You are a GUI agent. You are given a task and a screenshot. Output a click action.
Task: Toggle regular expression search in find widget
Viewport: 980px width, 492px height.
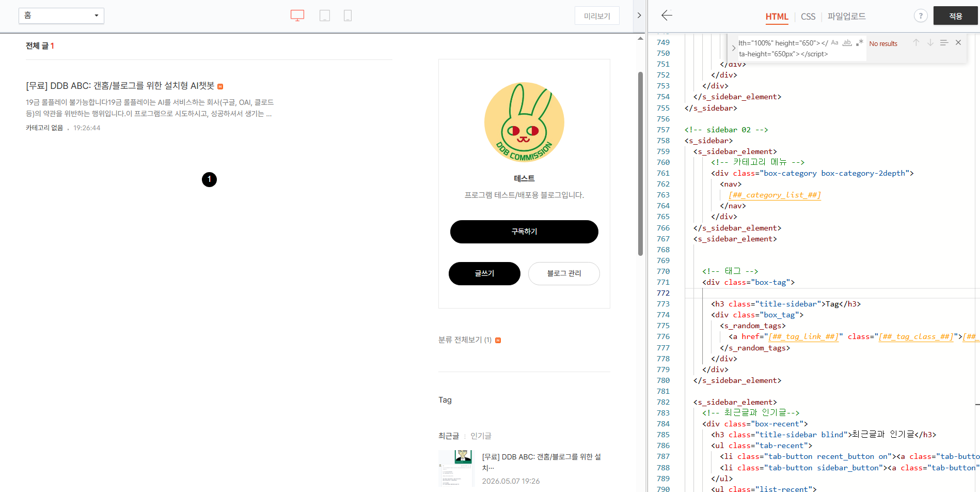[859, 43]
